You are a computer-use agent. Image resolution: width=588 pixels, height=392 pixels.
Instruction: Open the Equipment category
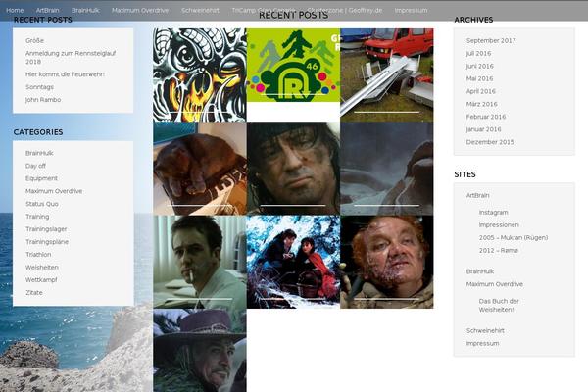pos(41,178)
